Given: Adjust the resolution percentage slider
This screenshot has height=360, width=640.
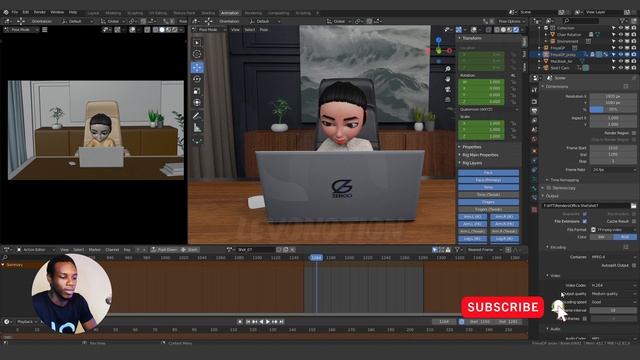Looking at the screenshot, I should click(613, 110).
